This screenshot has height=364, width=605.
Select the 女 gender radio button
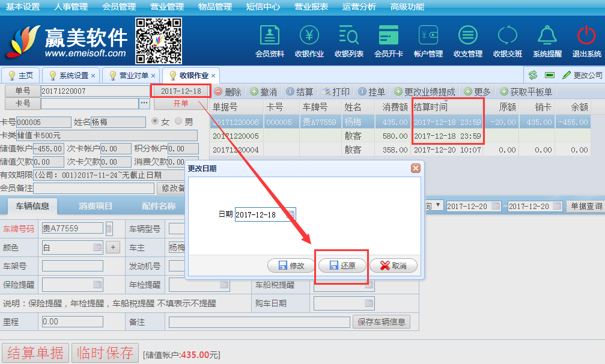click(155, 122)
